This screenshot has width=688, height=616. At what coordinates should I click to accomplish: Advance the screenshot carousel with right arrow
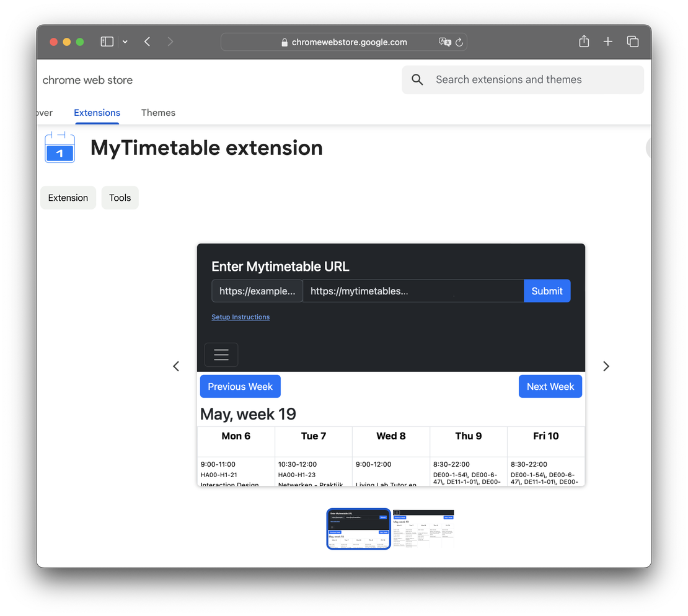point(606,366)
